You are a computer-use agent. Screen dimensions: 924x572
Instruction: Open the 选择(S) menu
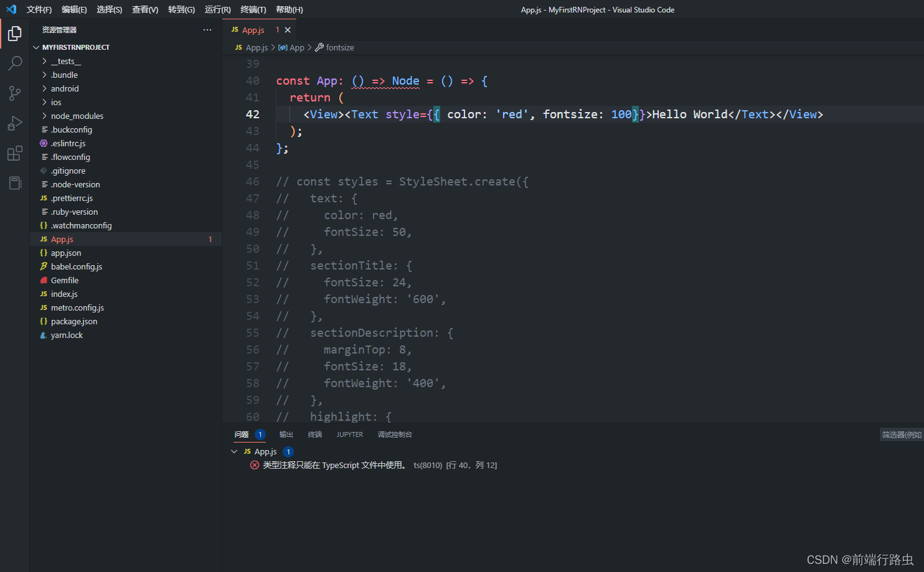pos(110,9)
